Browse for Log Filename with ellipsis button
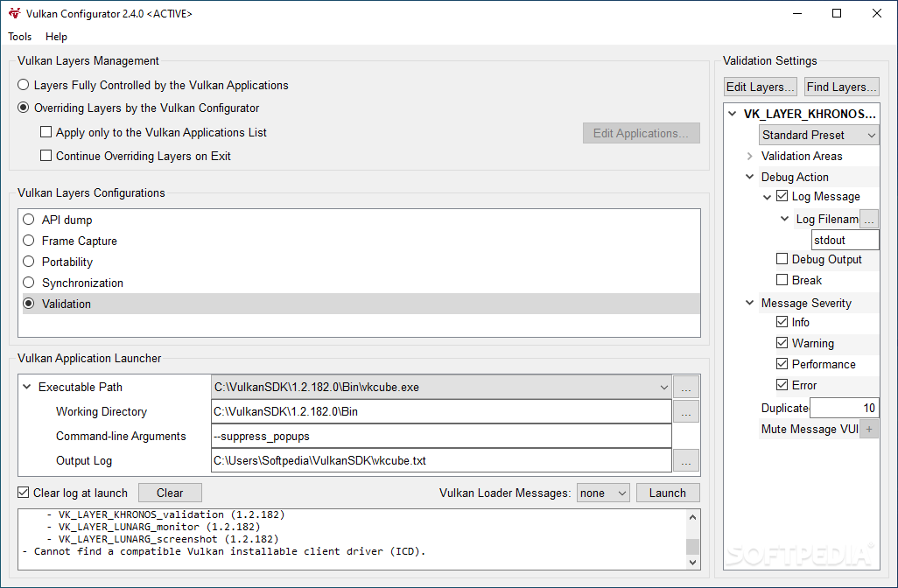This screenshot has height=588, width=898. pyautogui.click(x=869, y=220)
